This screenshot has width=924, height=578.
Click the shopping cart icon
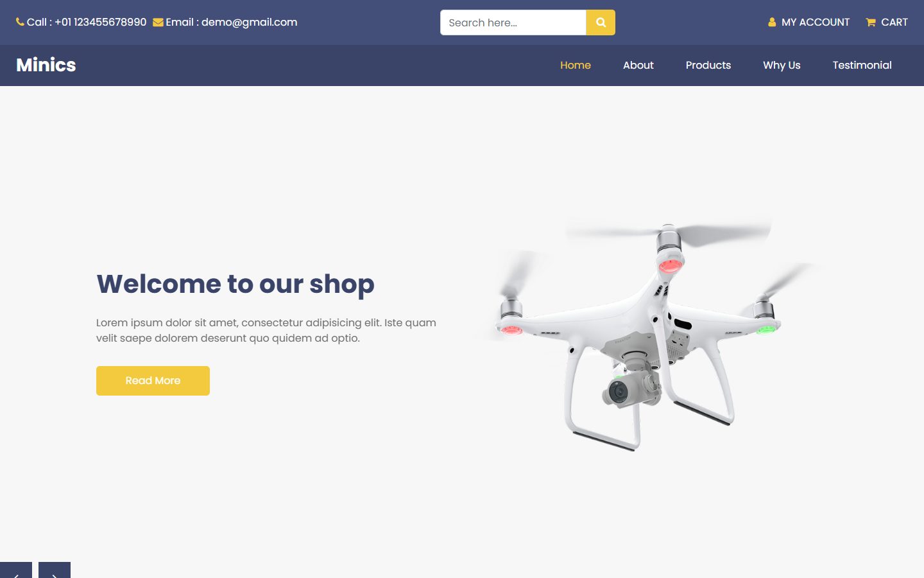coord(871,22)
